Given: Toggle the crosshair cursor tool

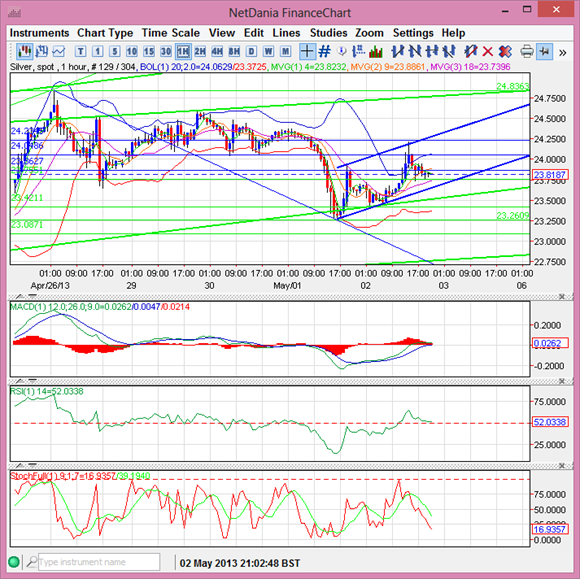Looking at the screenshot, I should (307, 51).
